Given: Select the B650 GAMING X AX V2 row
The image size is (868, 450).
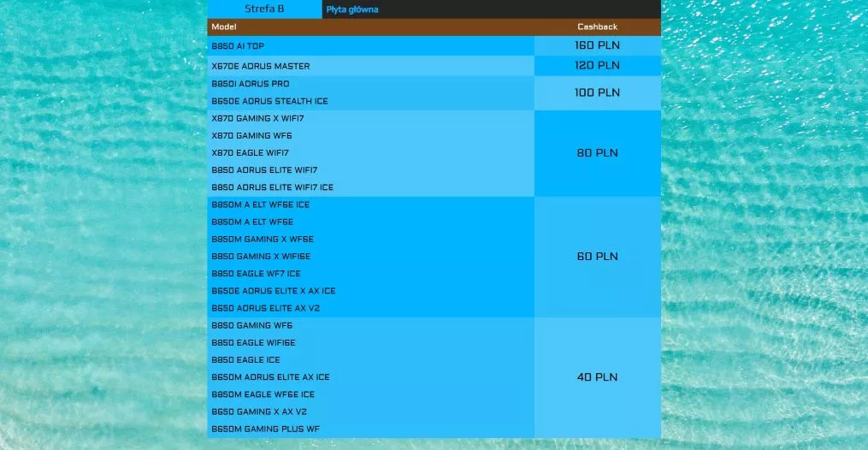Looking at the screenshot, I should [x=371, y=412].
